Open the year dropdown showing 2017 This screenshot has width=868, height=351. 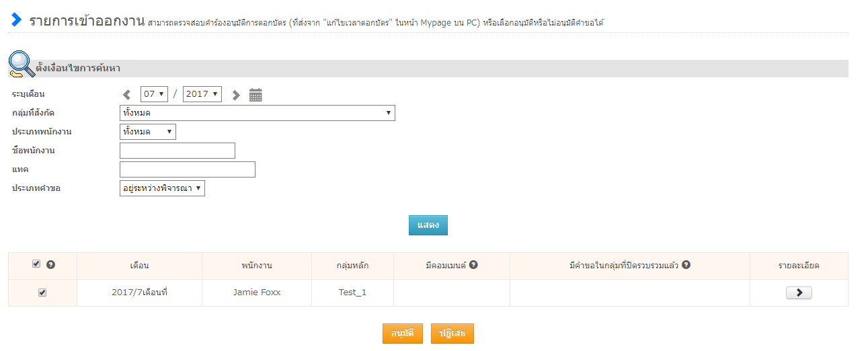click(x=202, y=94)
